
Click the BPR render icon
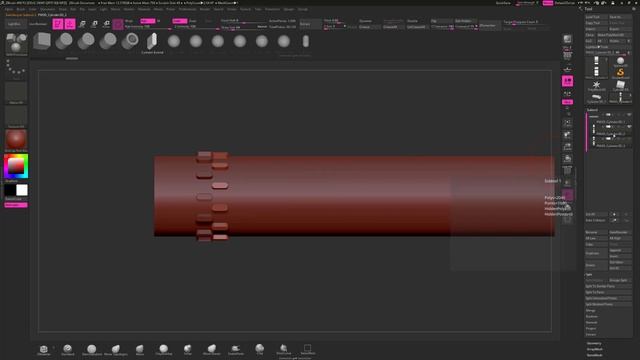[x=567, y=39]
